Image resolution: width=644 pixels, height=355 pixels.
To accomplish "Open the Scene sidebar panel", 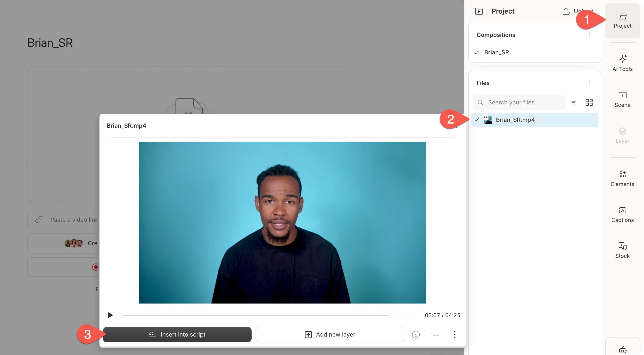I will [x=622, y=100].
